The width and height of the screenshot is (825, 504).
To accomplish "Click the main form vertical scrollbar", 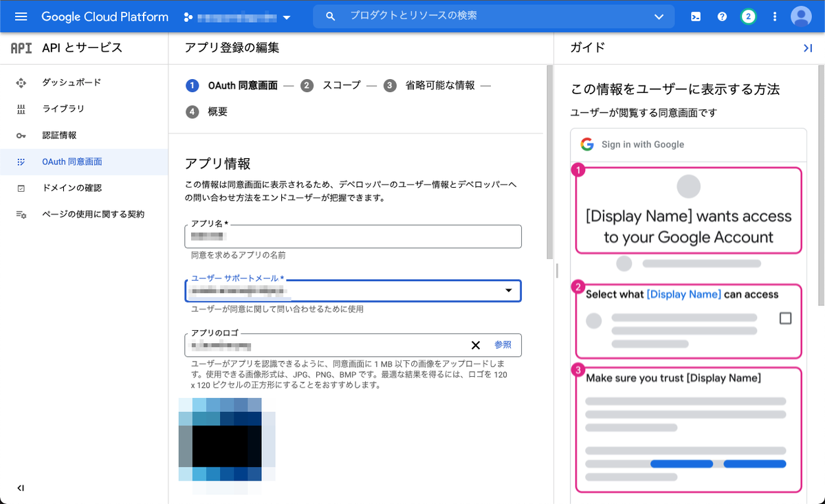I will tap(549, 162).
